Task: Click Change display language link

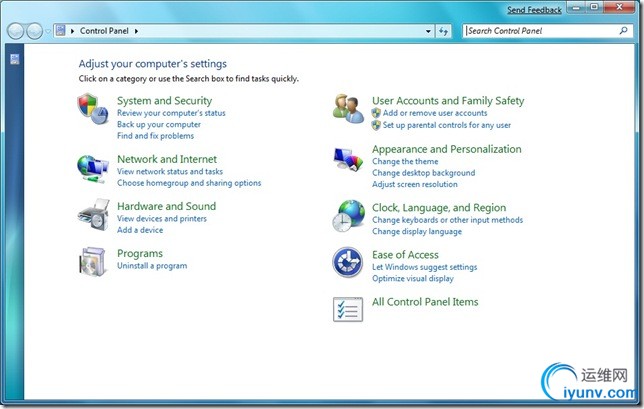Action: pyautogui.click(x=417, y=232)
